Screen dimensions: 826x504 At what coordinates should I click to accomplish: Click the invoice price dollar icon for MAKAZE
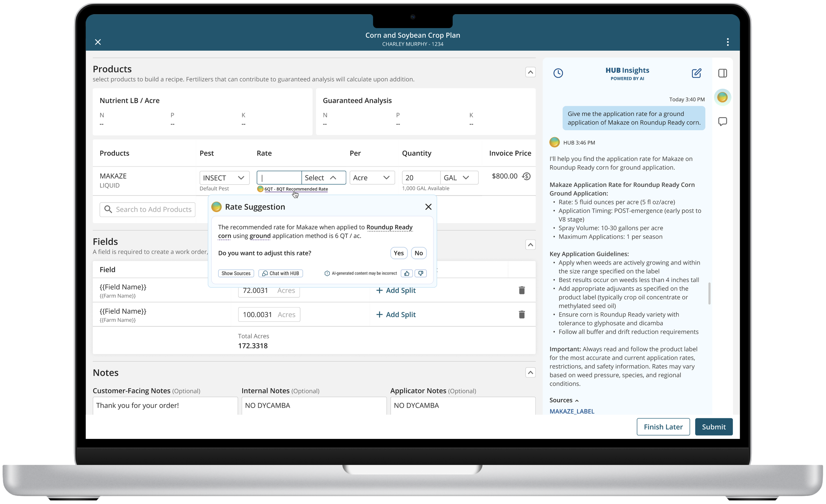pyautogui.click(x=526, y=176)
